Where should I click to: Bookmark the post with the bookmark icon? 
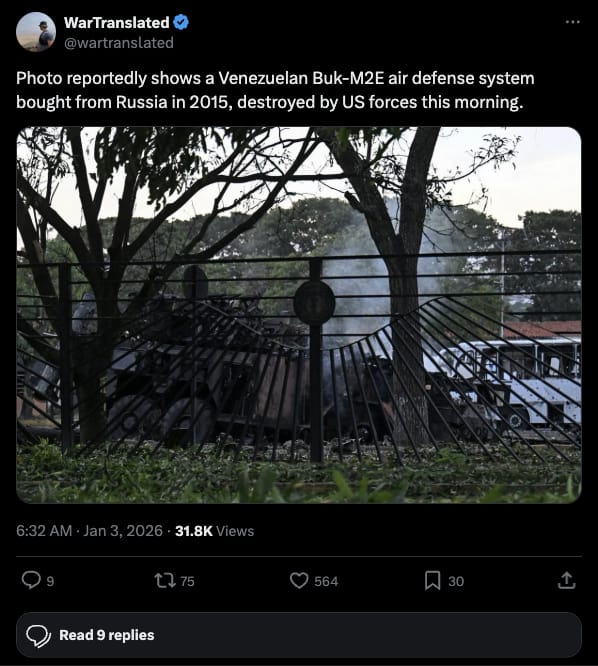point(432,580)
